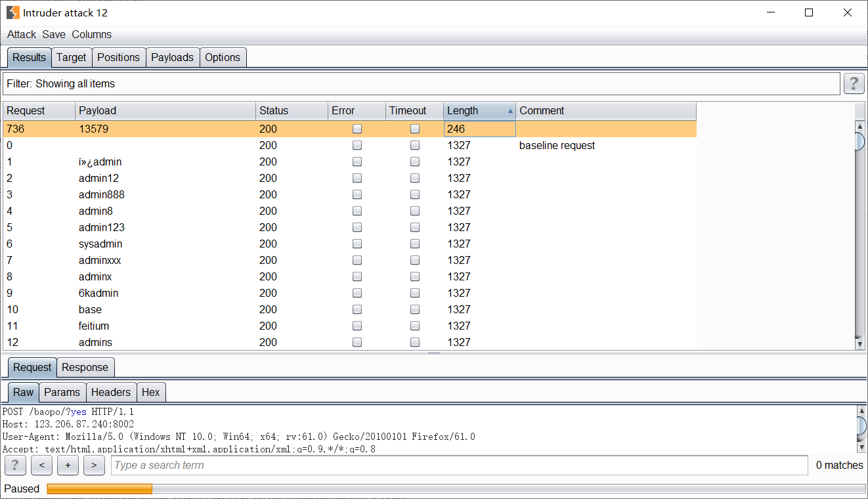The image size is (868, 499).
Task: Switch to the Options tab
Action: point(223,57)
